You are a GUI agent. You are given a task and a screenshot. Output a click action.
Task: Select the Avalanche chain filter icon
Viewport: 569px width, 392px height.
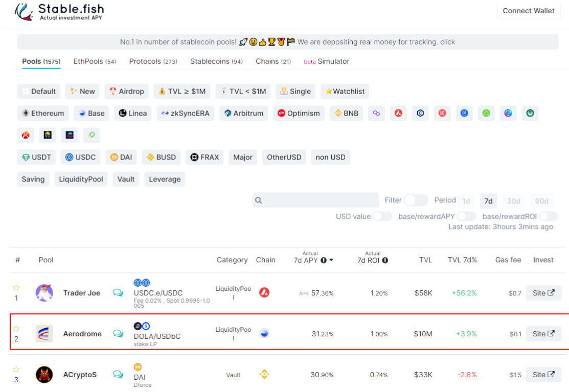[398, 113]
